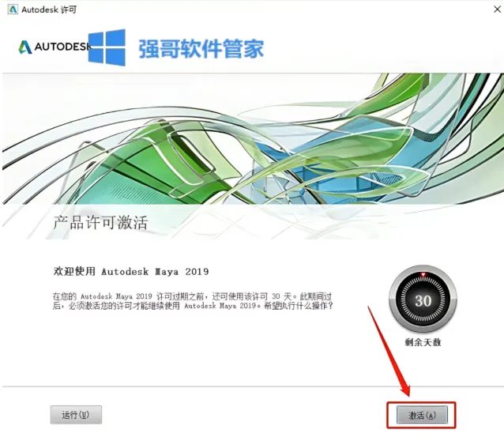Click the 激活(A) activate button

tap(422, 415)
